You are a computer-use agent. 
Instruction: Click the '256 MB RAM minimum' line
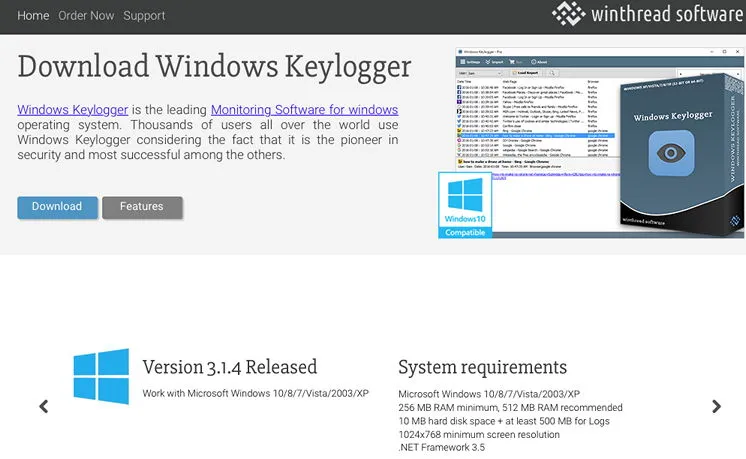tap(510, 408)
